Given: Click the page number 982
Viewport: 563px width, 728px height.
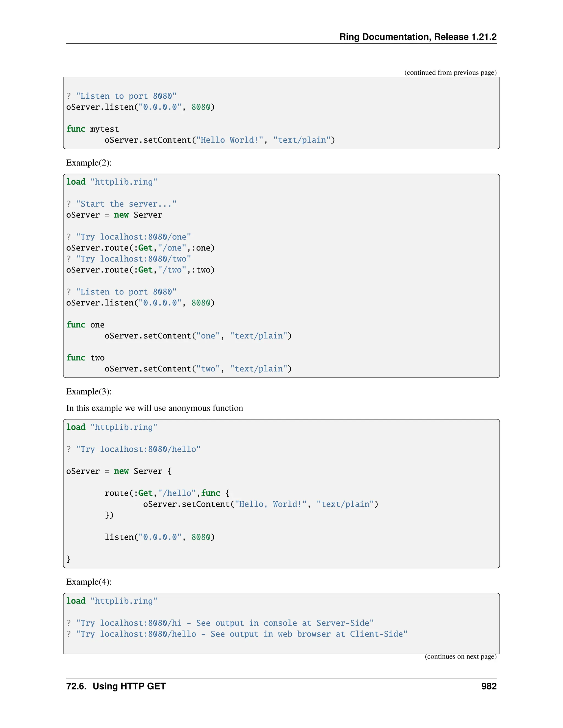Looking at the screenshot, I should (489, 686).
